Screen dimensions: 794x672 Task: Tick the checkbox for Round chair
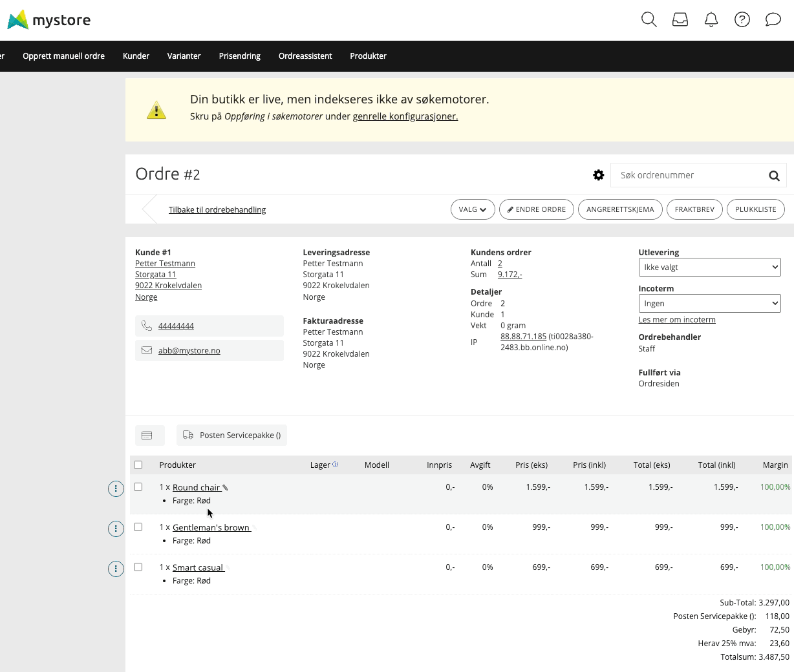[138, 487]
